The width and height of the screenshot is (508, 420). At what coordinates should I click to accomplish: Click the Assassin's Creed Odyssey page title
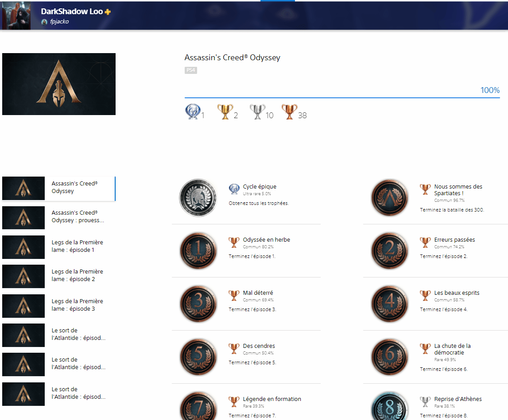(232, 58)
